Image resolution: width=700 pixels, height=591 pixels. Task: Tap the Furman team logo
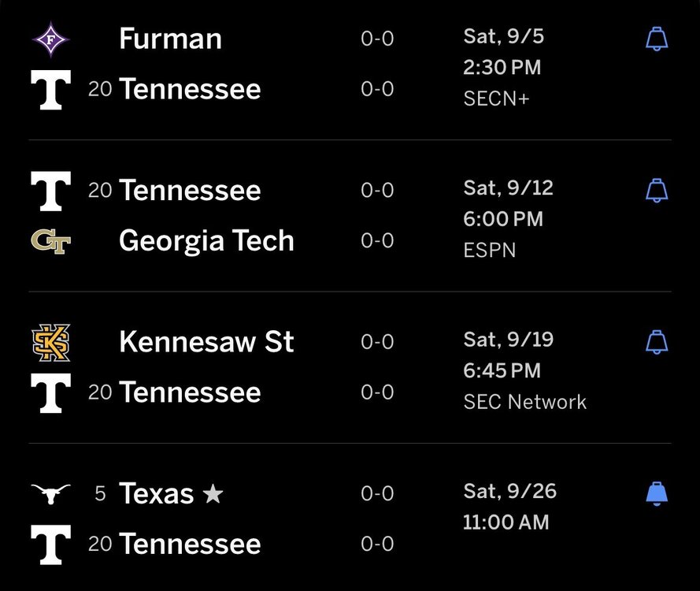(51, 39)
